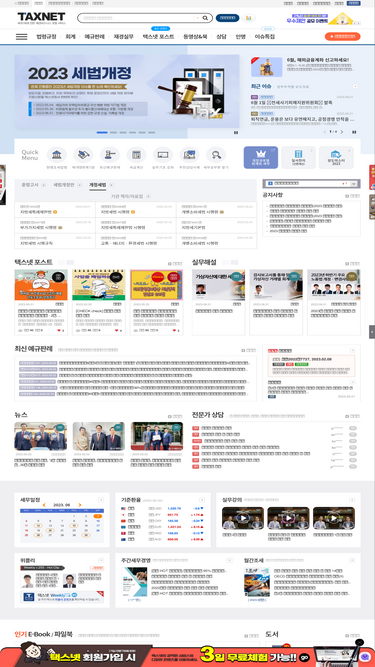Expand plus beside 훈령고시 tab
Screen dimensions: 375x667
pos(43,185)
